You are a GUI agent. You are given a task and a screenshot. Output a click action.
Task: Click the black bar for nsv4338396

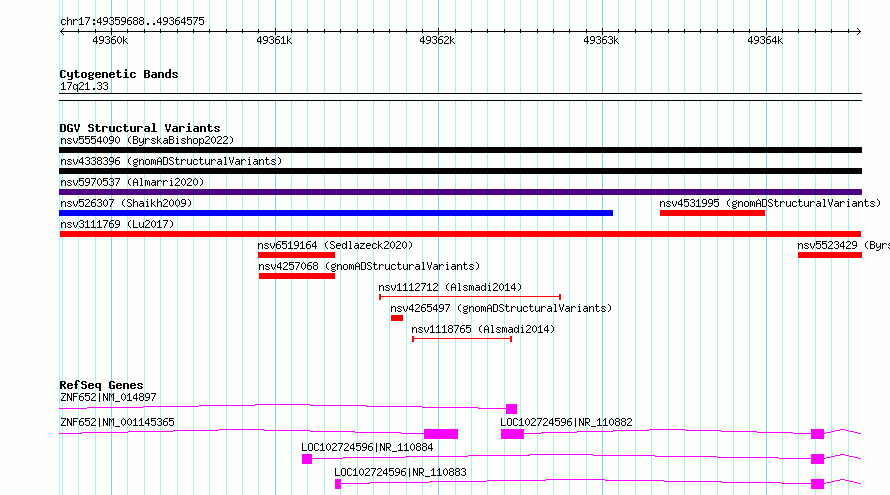(x=460, y=171)
